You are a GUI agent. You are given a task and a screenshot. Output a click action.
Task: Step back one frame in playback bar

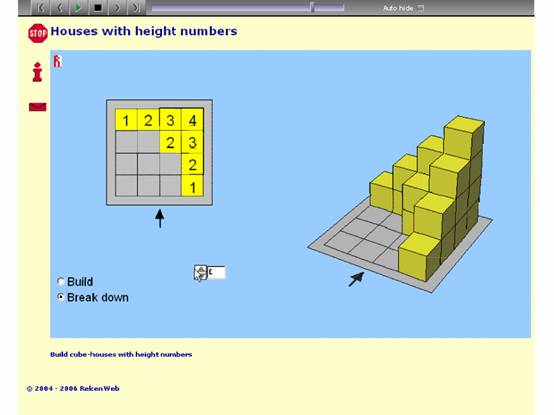(60, 7)
